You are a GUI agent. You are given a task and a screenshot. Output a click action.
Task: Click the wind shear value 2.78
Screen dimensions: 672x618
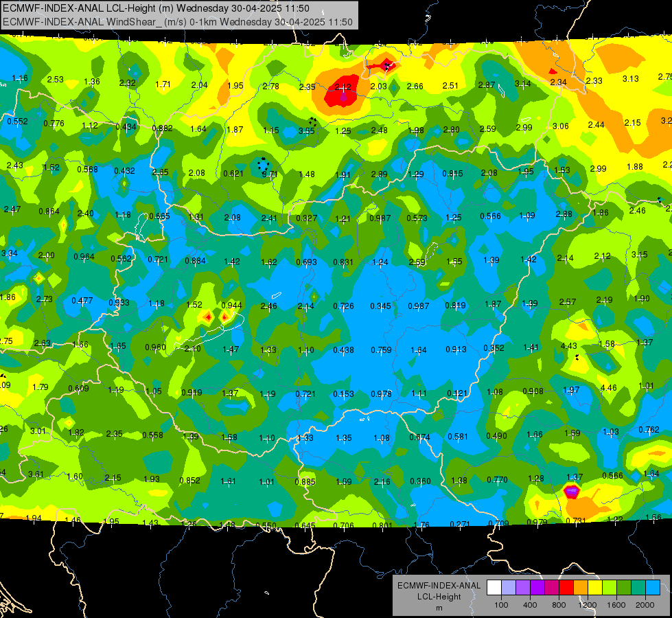pos(271,87)
